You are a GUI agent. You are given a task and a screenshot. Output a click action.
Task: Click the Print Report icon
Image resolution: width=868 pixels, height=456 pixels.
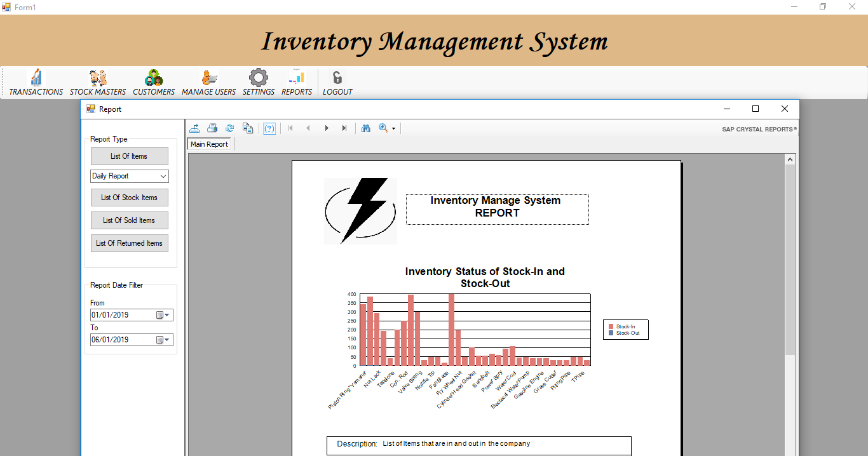pyautogui.click(x=212, y=128)
